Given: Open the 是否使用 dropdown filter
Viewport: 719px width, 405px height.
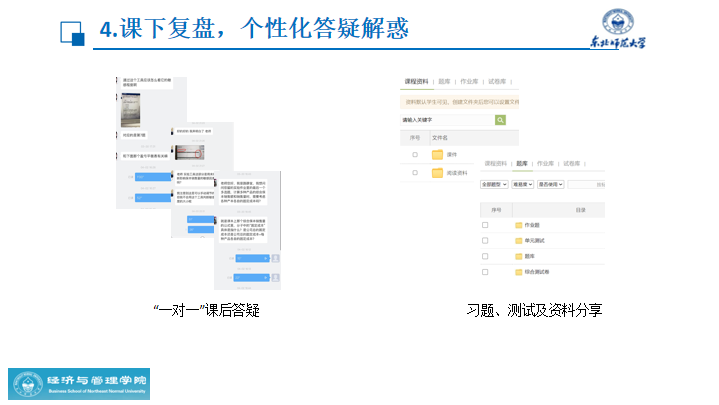Looking at the screenshot, I should click(x=551, y=185).
